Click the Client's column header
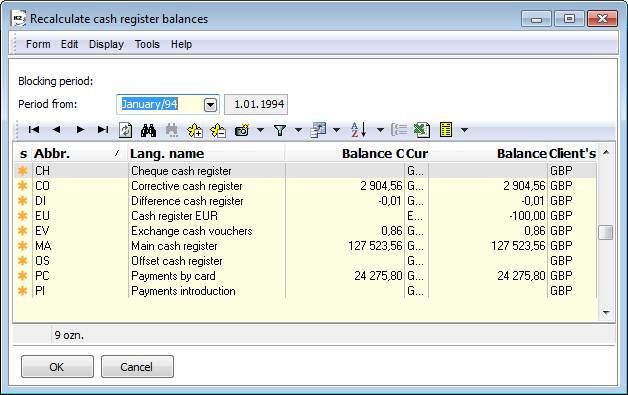 point(572,153)
